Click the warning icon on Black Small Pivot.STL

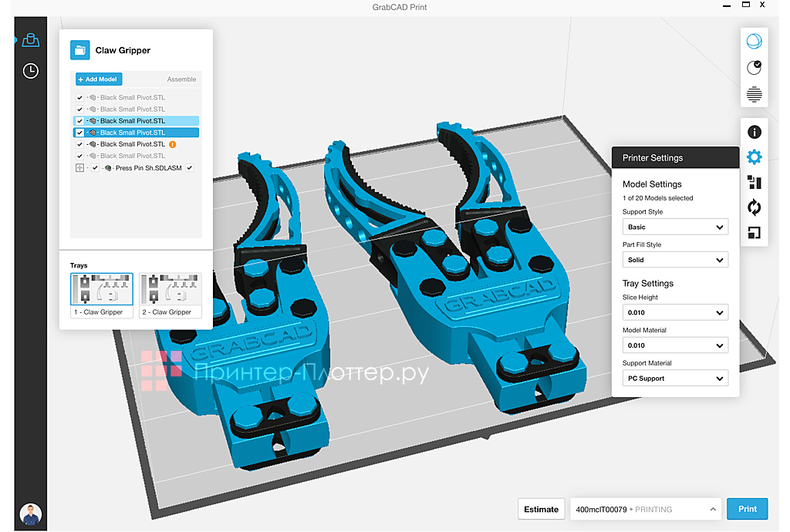tap(173, 144)
